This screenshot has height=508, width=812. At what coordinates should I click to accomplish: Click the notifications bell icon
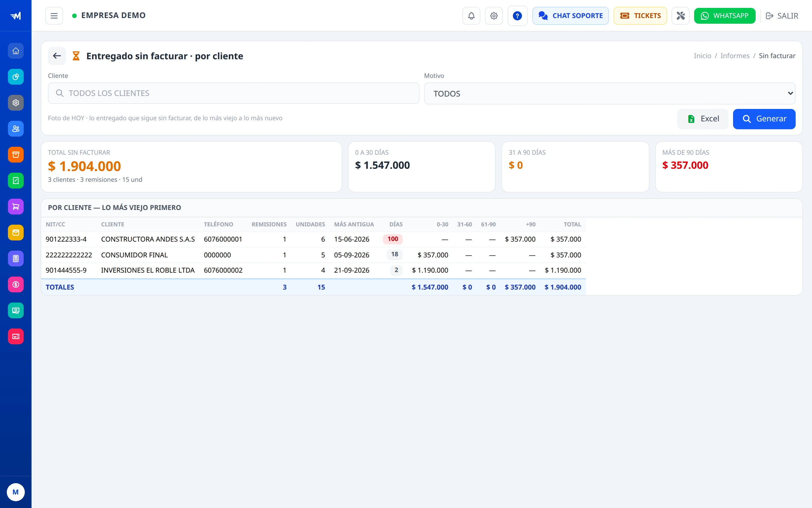click(471, 16)
